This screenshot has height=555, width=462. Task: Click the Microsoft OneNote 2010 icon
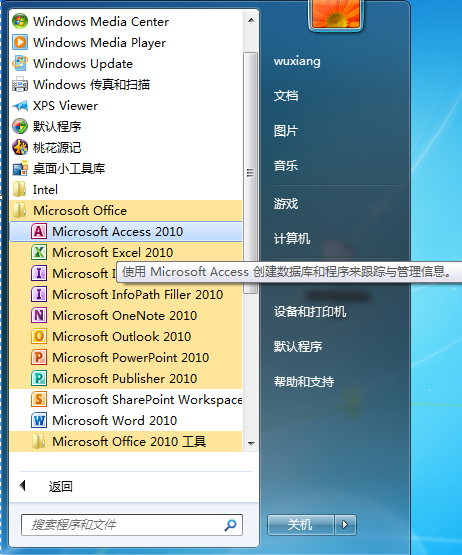[x=39, y=315]
